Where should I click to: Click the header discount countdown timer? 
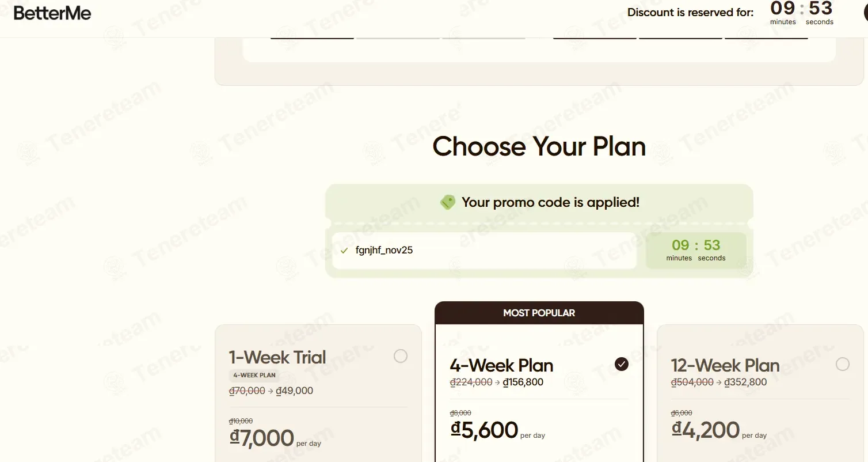coord(802,13)
